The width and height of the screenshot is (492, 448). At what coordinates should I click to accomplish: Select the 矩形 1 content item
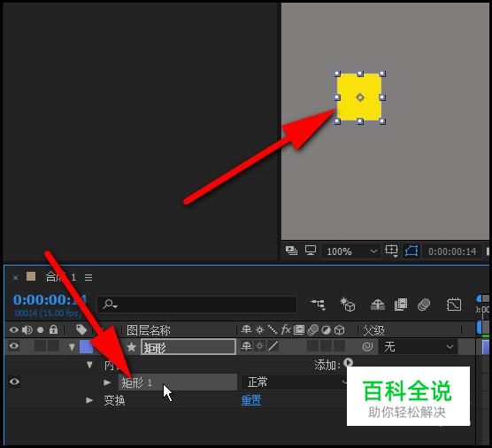(178, 382)
